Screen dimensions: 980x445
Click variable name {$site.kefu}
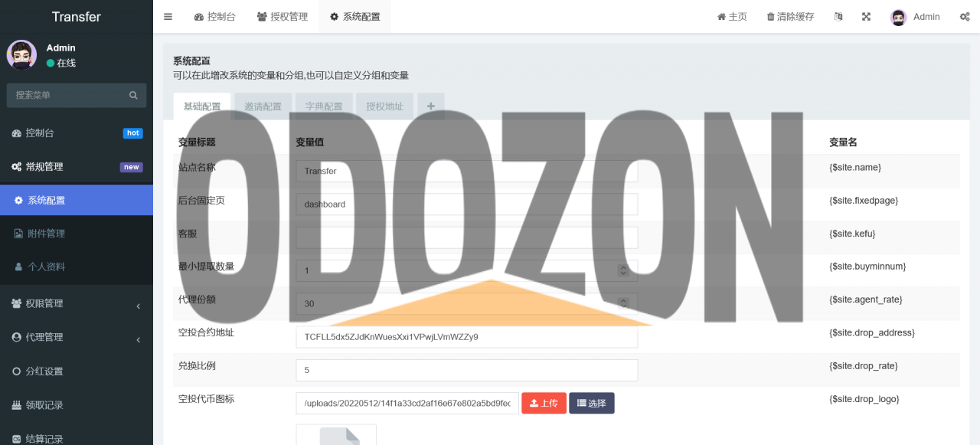point(852,233)
